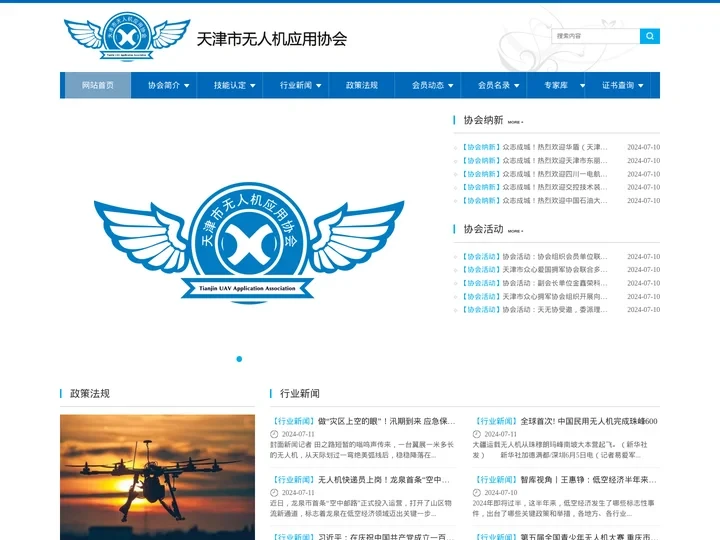Click the 行业新闻 section heading above articles
The width and height of the screenshot is (720, 540).
pyautogui.click(x=300, y=394)
